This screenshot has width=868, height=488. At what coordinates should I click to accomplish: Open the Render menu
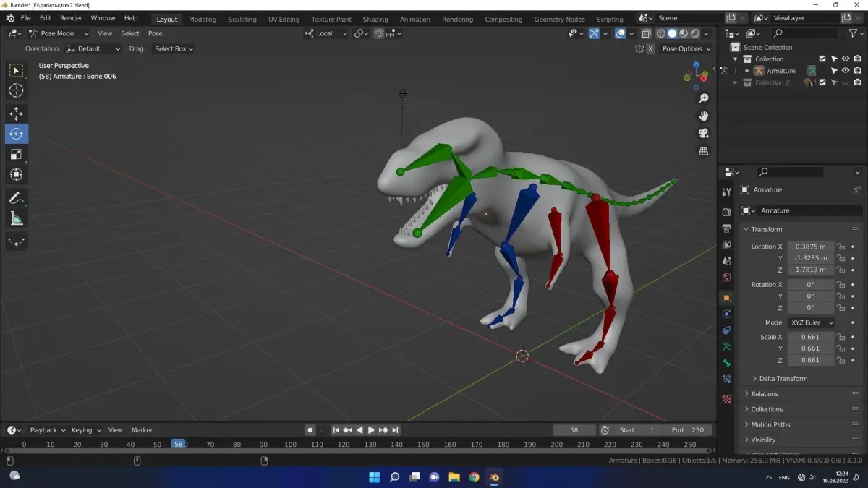point(71,18)
